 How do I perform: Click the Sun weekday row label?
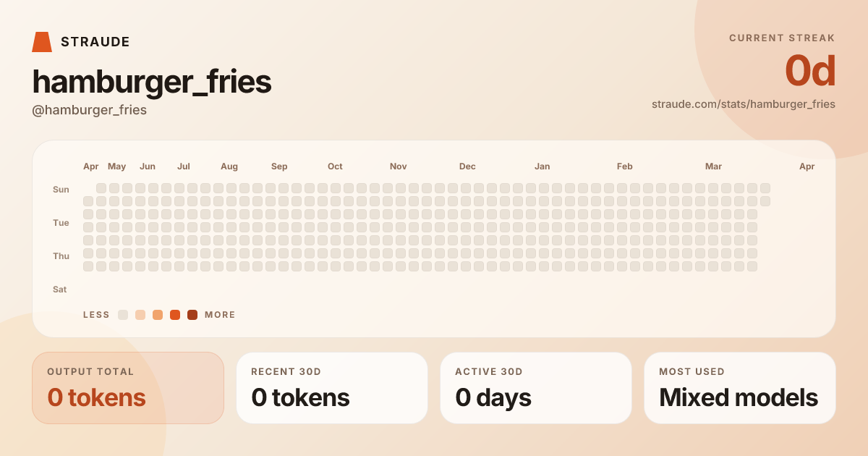[x=61, y=190]
